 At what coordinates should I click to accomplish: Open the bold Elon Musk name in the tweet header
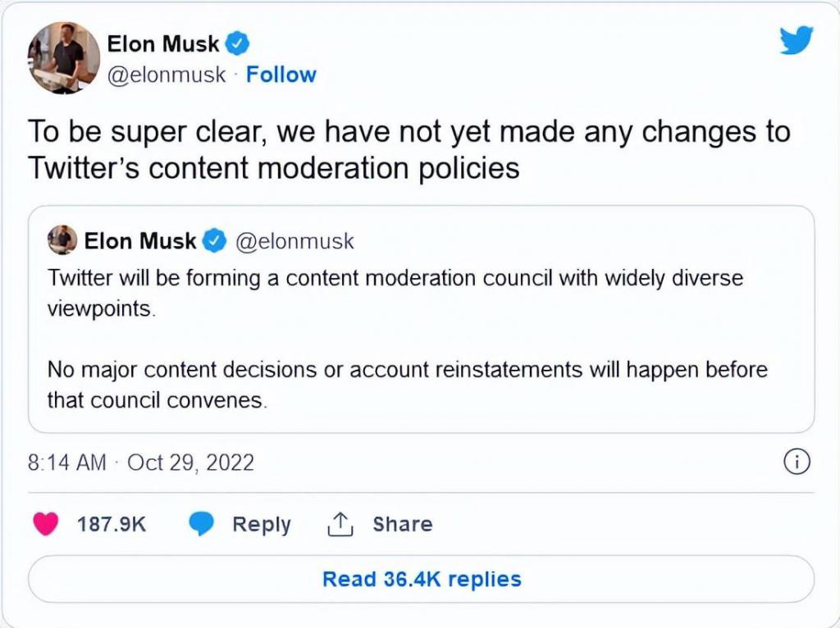[x=165, y=42]
